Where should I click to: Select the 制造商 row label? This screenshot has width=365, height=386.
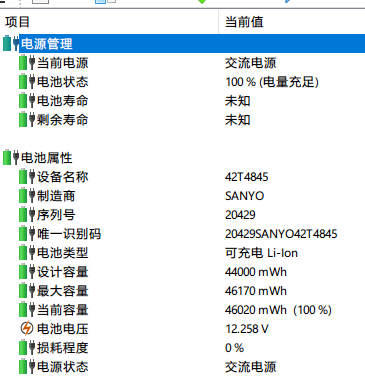point(56,196)
